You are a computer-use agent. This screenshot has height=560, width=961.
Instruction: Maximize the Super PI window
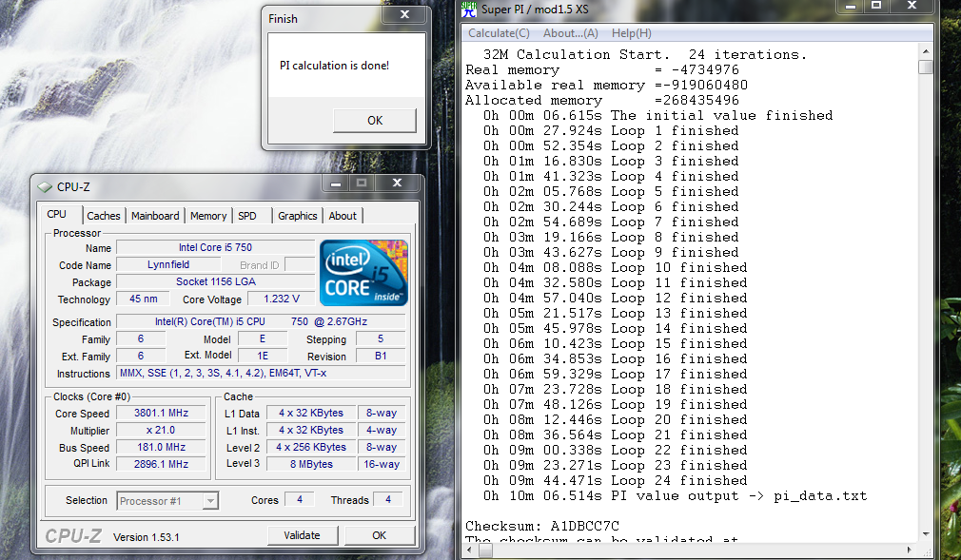876,6
